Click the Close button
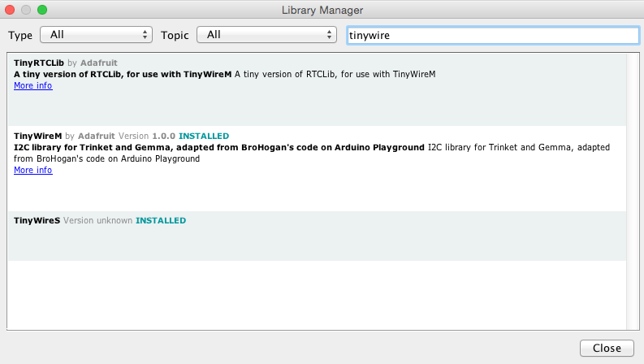Viewport: 644px width, 364px height. [607, 348]
